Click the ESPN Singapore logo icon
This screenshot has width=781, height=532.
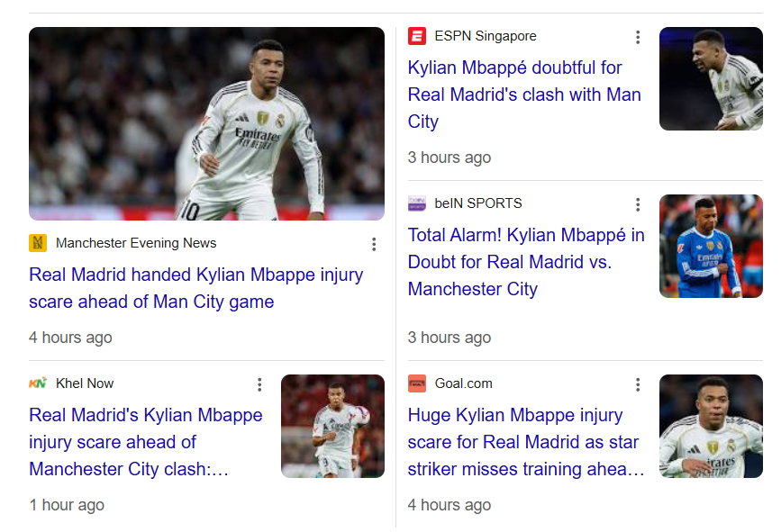click(x=416, y=37)
